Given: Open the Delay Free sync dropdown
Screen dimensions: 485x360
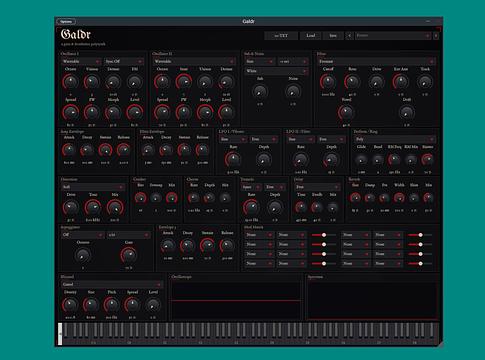Looking at the screenshot, I should tap(317, 187).
